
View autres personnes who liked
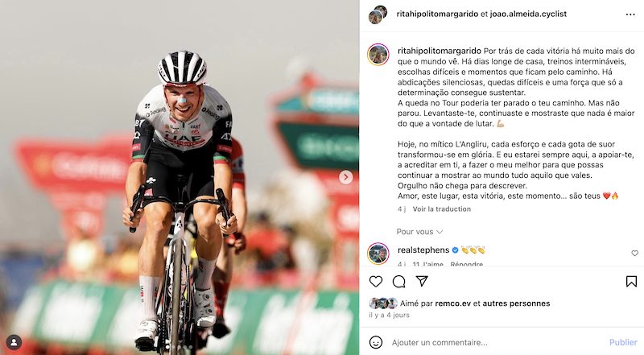click(516, 303)
